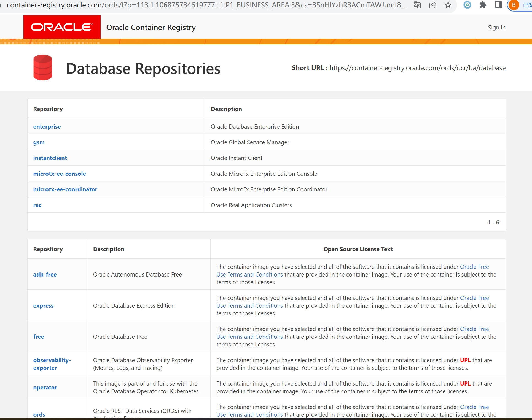Screen dimensions: 532x420
Task: Click the red database repositories icon
Action: point(42,67)
